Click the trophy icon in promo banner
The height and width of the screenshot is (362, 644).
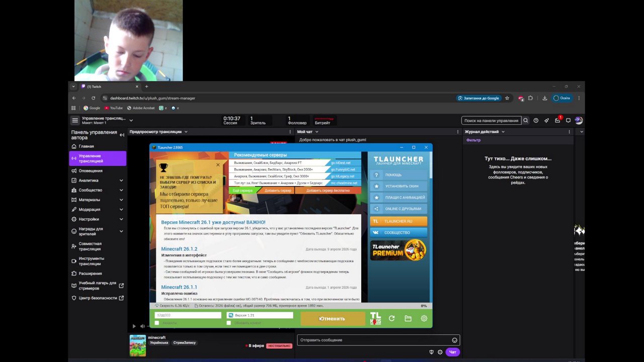163,167
